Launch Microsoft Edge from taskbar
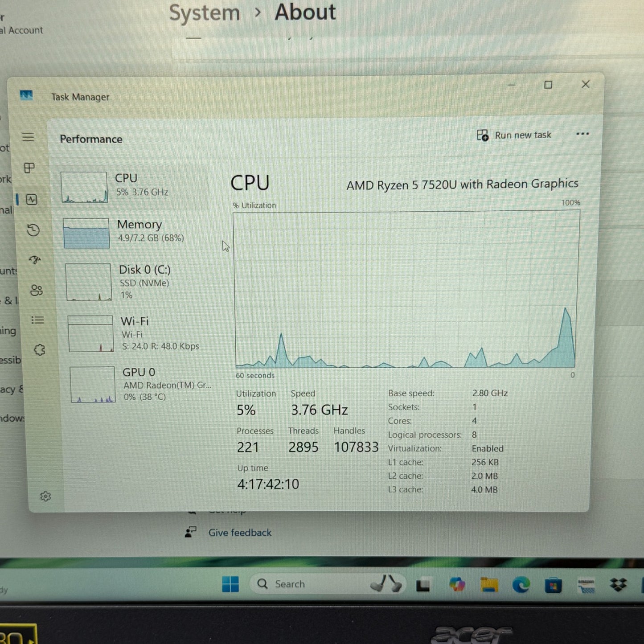This screenshot has width=644, height=644. [x=521, y=584]
